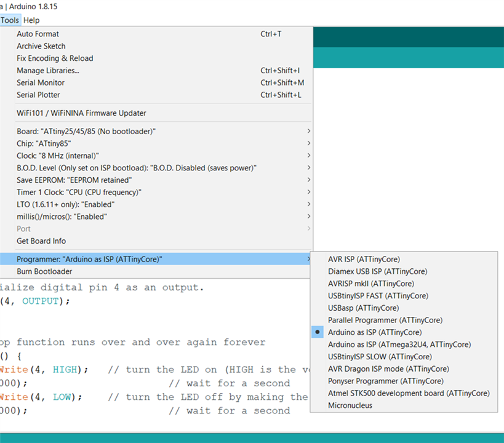Open the Help menu

coord(31,20)
